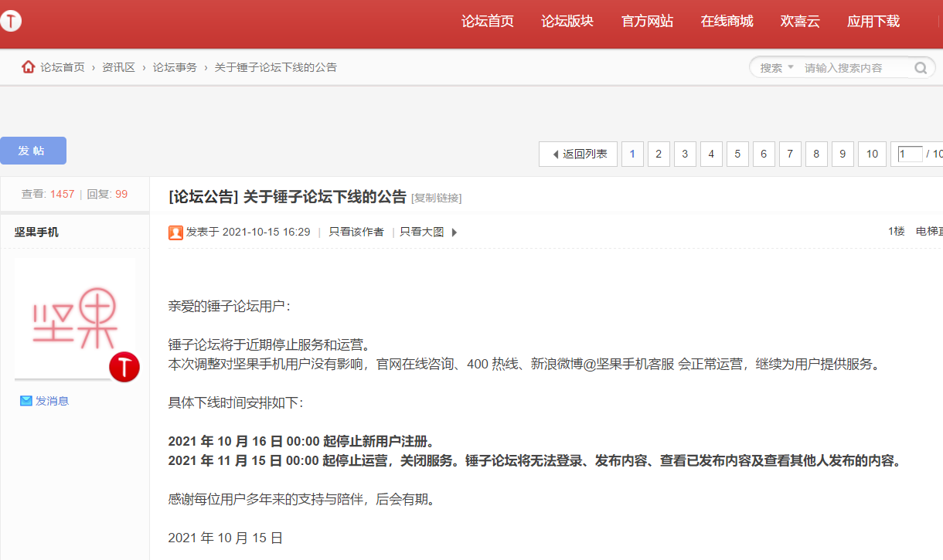This screenshot has height=560, width=943.
Task: Click the magnifier icon in the search box
Action: [920, 68]
